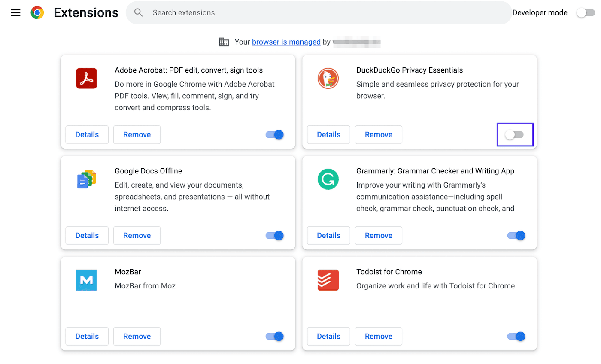Enable the DuckDuckGo Privacy Essentials extension
The height and width of the screenshot is (364, 601).
pyautogui.click(x=515, y=134)
